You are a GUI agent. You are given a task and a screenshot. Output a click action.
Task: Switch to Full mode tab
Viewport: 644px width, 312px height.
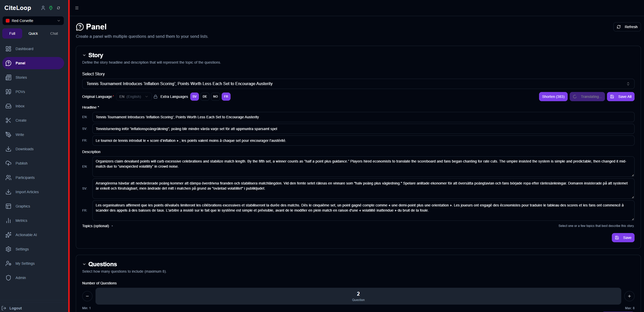coord(12,33)
